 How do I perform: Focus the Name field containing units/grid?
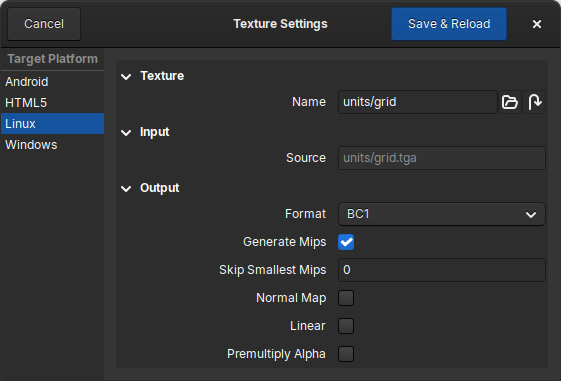418,102
